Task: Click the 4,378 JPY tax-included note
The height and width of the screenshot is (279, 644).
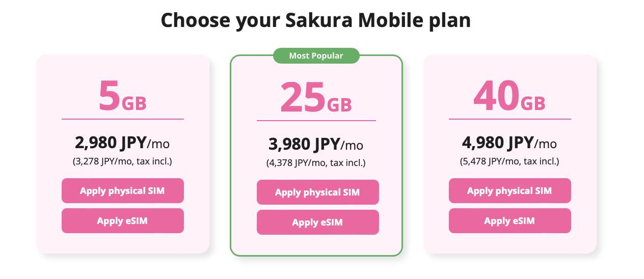Action: [x=316, y=163]
